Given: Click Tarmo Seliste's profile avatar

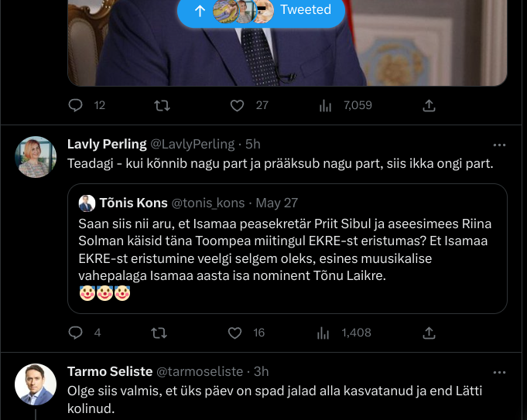Looking at the screenshot, I should [36, 384].
